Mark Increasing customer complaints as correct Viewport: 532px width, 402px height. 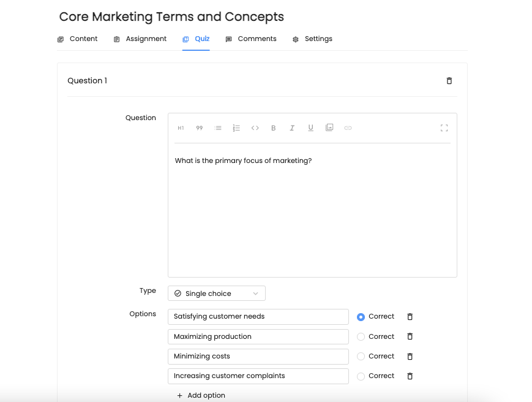tap(361, 376)
